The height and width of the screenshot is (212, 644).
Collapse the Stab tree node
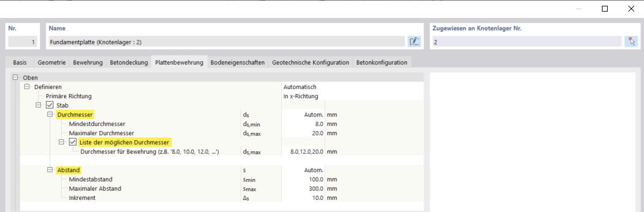coord(39,105)
